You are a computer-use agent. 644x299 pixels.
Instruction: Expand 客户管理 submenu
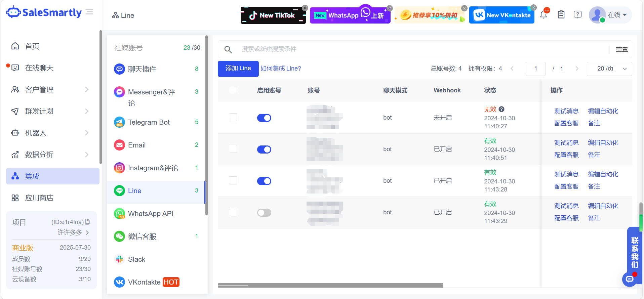(87, 89)
